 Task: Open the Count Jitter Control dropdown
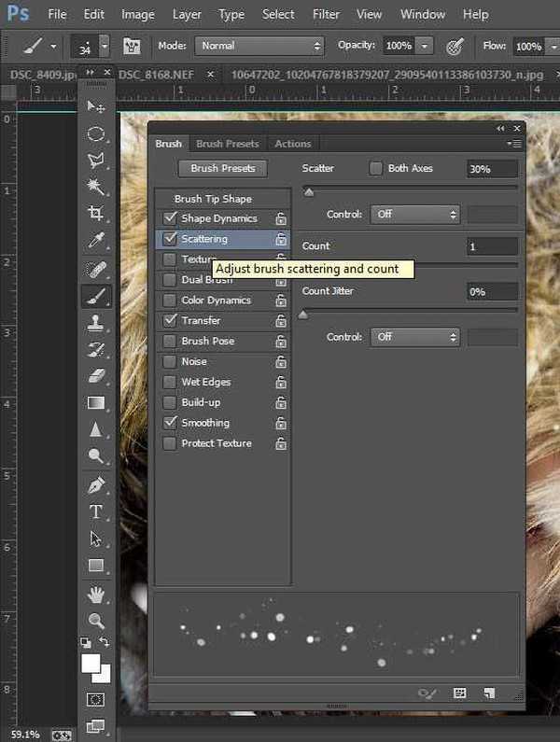click(415, 337)
